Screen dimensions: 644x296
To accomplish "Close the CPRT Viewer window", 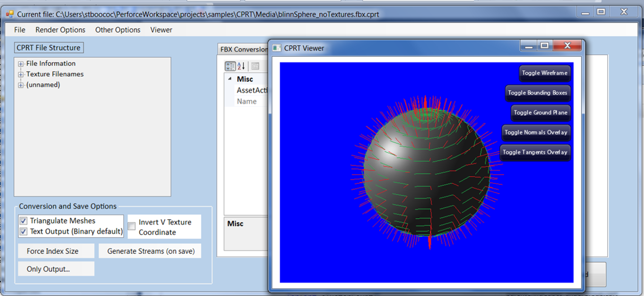I will [x=567, y=46].
